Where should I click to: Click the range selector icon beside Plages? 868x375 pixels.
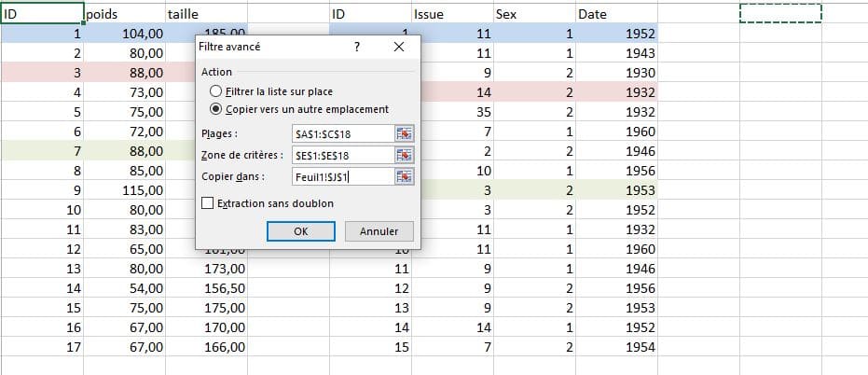(x=404, y=134)
